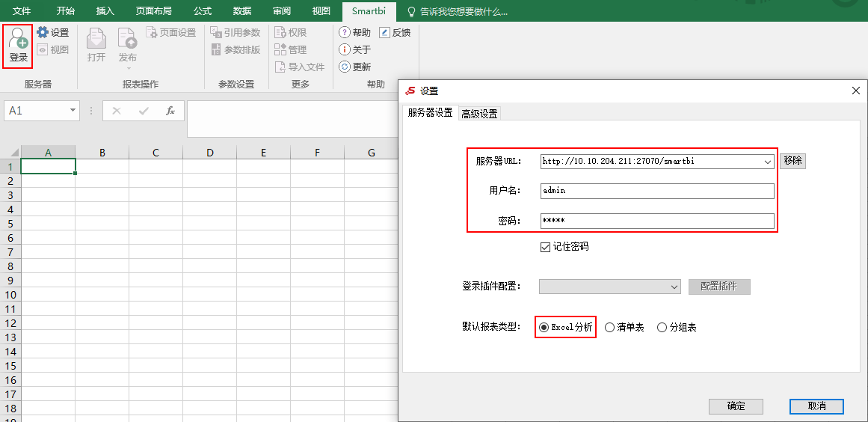Switch to the 页面布局 ribbon tab
Image resolution: width=868 pixels, height=422 pixels.
[153, 11]
